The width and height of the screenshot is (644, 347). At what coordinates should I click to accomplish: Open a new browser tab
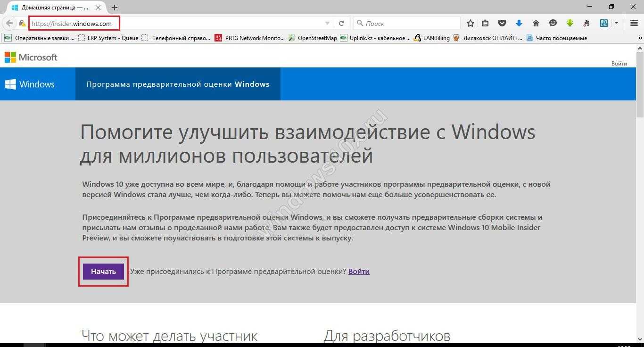pos(115,8)
